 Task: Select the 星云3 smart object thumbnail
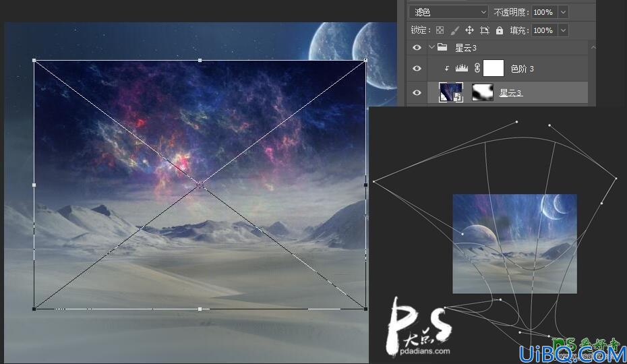pyautogui.click(x=451, y=92)
